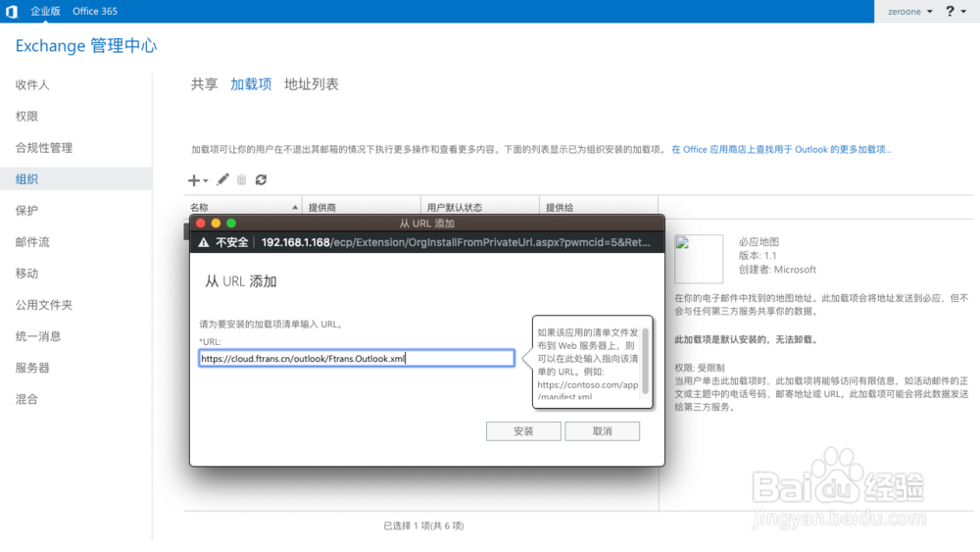Viewport: 980px width, 552px height.
Task: Select 服务器 in the sidebar
Action: pos(32,368)
